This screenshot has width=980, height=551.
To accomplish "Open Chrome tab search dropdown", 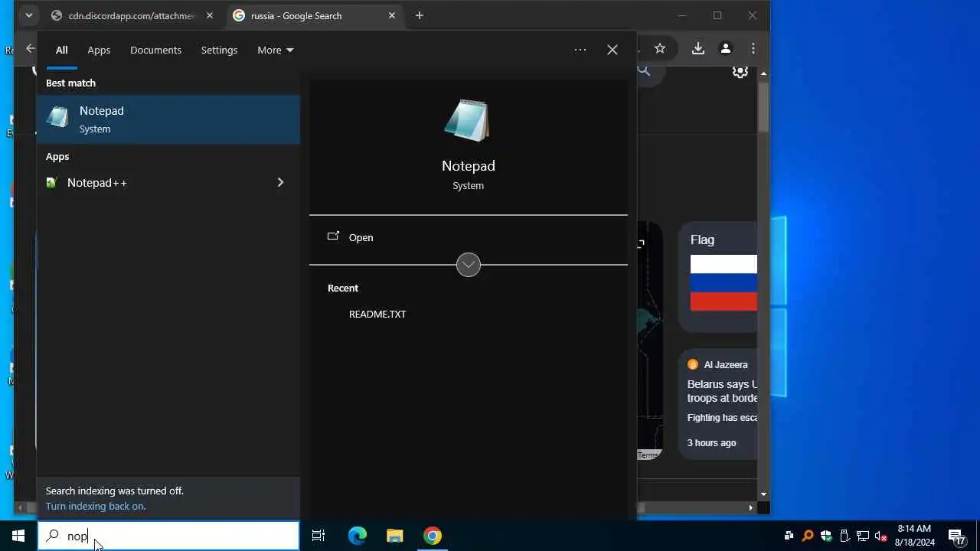I will click(28, 15).
